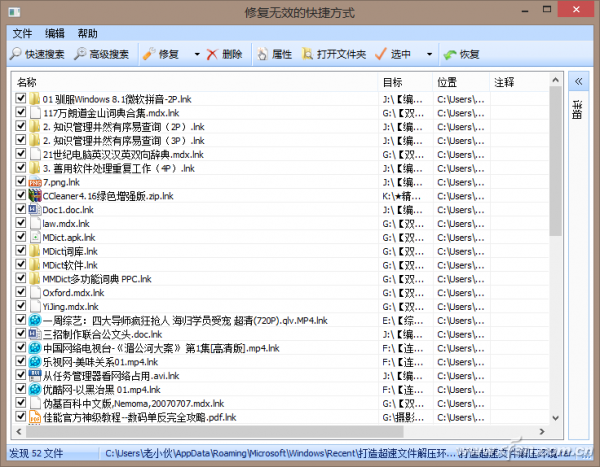Click the 修复 repair tool icon
This screenshot has height=467, width=600.
click(x=148, y=54)
